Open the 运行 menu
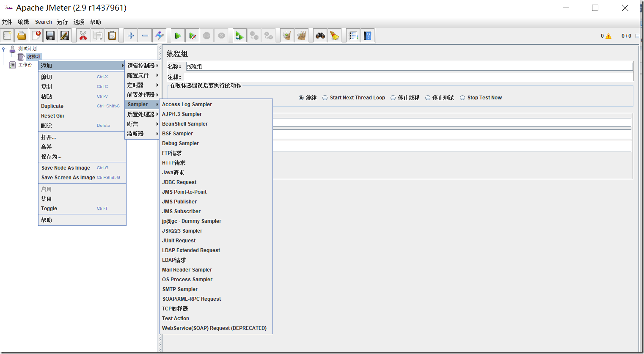The image size is (644, 354). tap(62, 22)
